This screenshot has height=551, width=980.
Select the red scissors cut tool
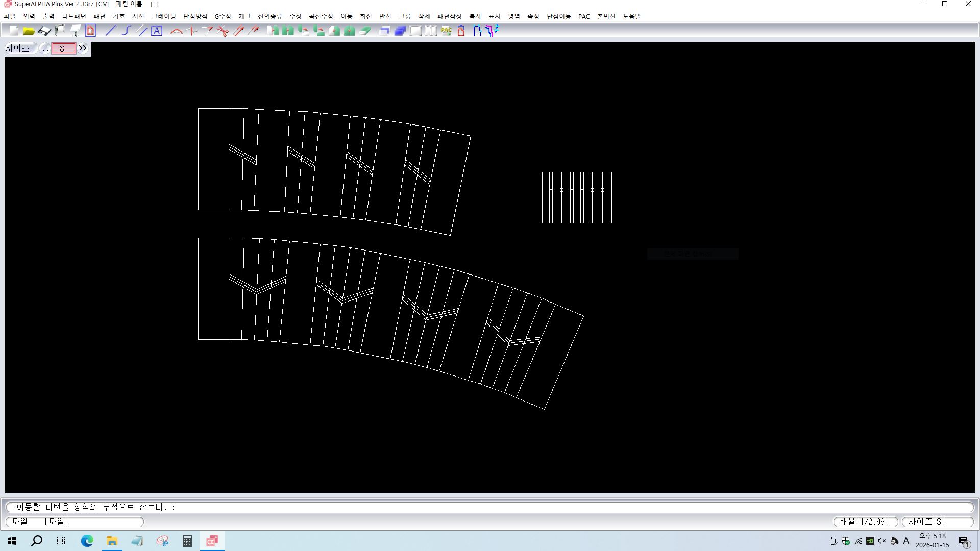click(x=223, y=31)
